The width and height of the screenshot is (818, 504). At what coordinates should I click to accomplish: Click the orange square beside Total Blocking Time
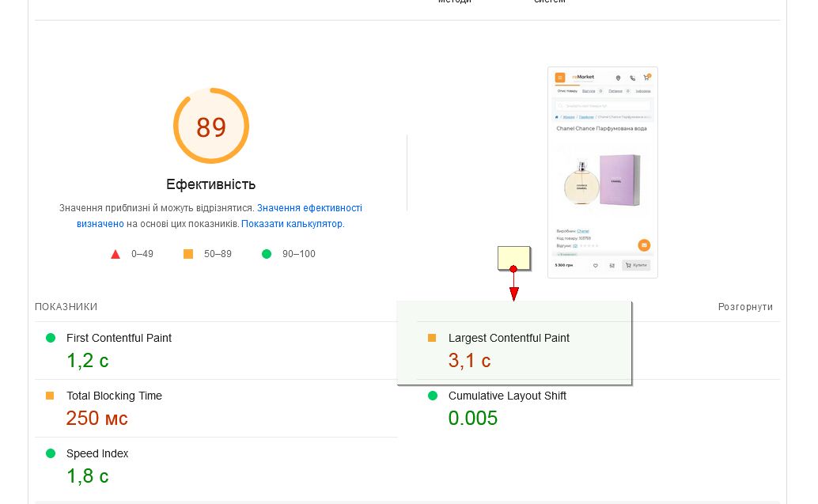click(x=50, y=396)
